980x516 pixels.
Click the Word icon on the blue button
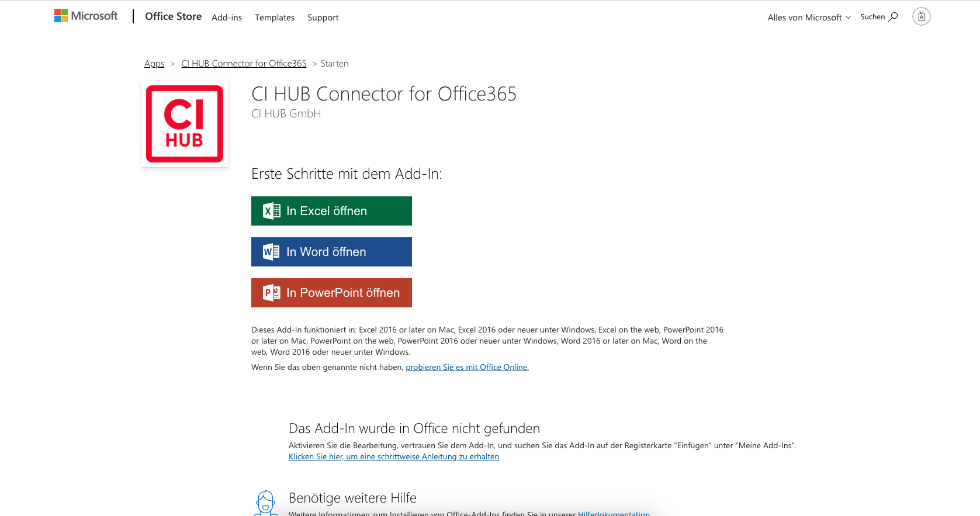pos(271,252)
